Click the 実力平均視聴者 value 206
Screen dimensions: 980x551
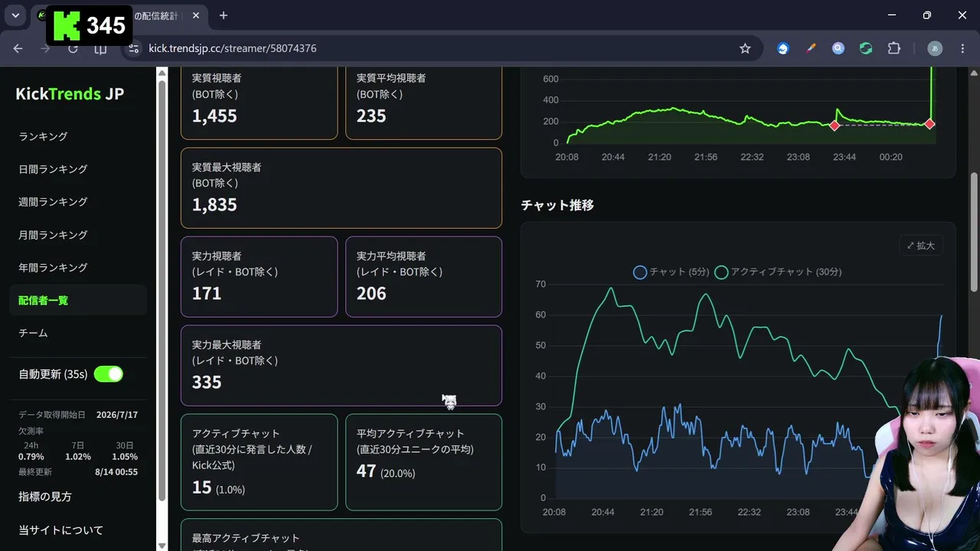[371, 294]
